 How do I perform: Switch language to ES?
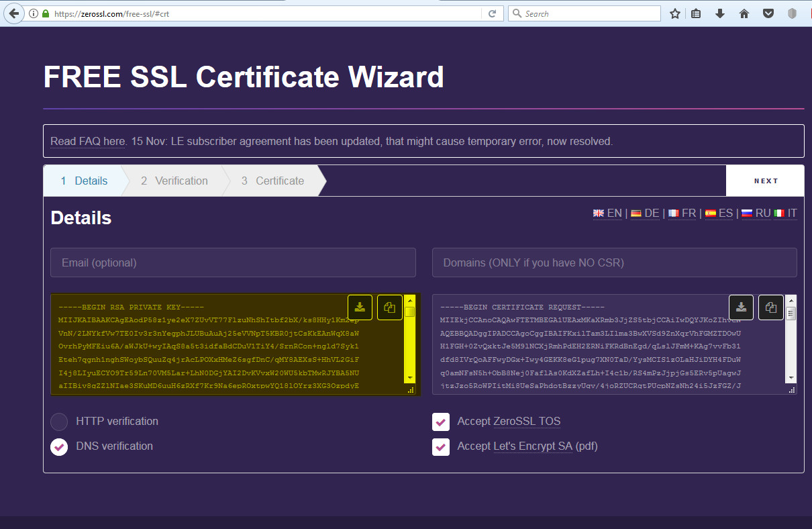pyautogui.click(x=719, y=213)
